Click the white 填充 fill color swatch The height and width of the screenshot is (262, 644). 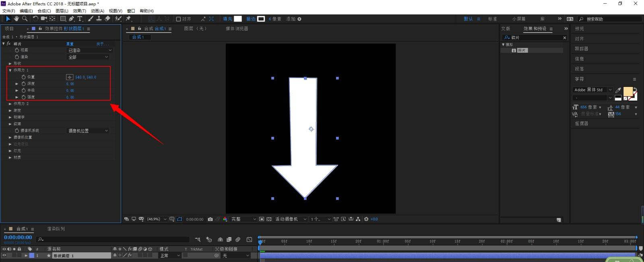point(238,19)
